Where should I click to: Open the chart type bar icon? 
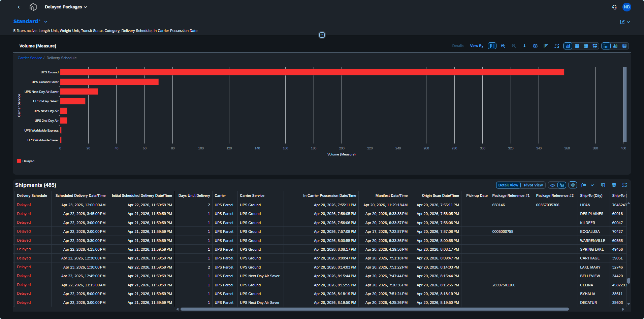pos(546,46)
